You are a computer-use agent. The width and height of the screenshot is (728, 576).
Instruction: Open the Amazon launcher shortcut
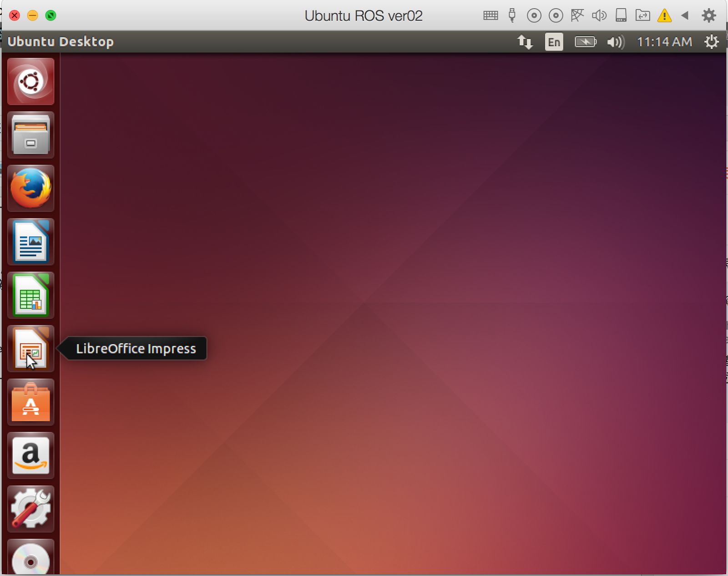click(x=30, y=455)
